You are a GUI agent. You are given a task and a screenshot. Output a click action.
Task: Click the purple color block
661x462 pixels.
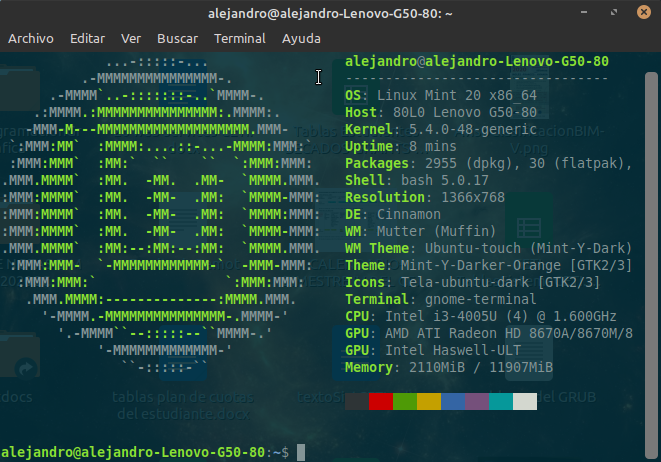(x=477, y=401)
